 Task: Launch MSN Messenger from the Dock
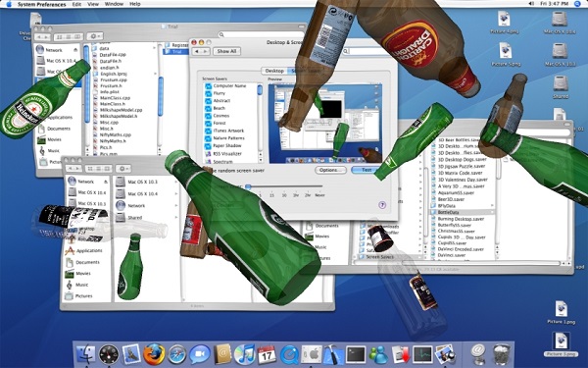click(x=378, y=354)
